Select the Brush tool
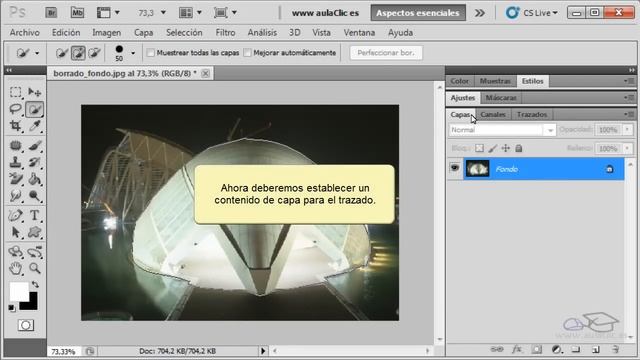640x360 pixels. point(35,145)
